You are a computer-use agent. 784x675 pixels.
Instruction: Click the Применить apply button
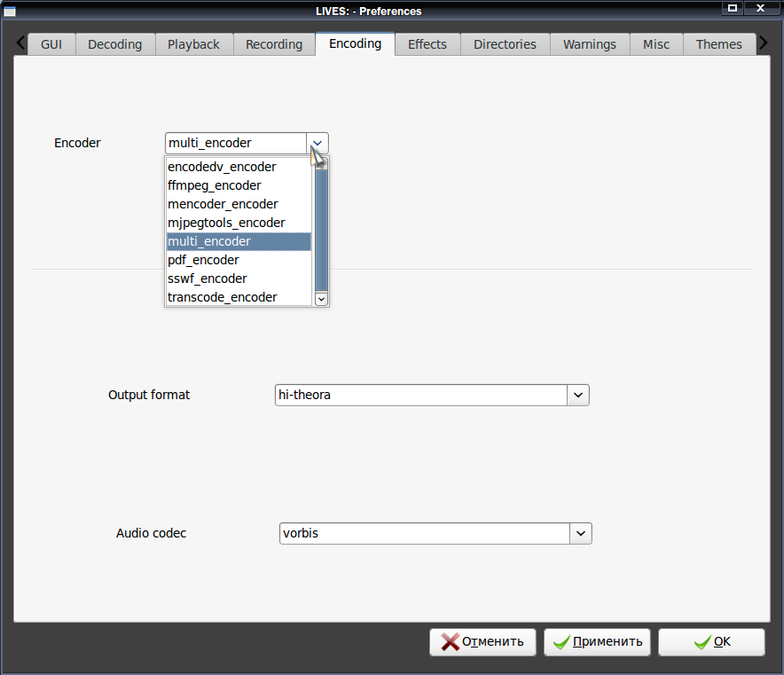pos(597,642)
